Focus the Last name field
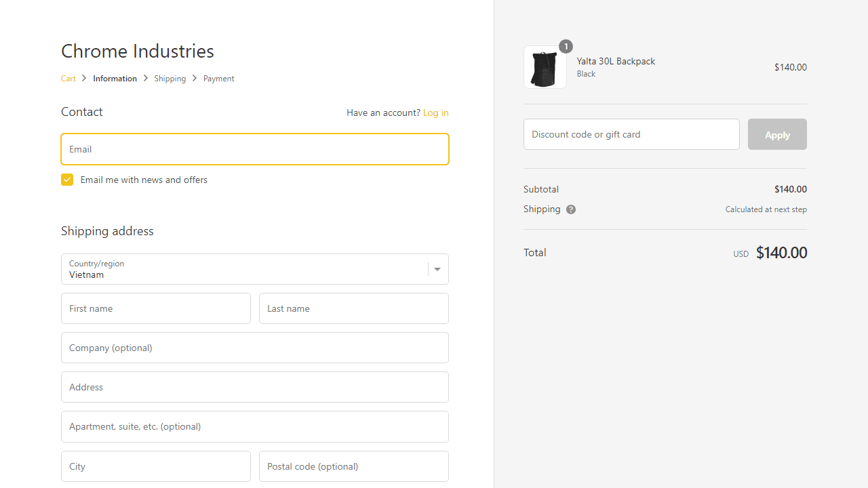 (354, 308)
